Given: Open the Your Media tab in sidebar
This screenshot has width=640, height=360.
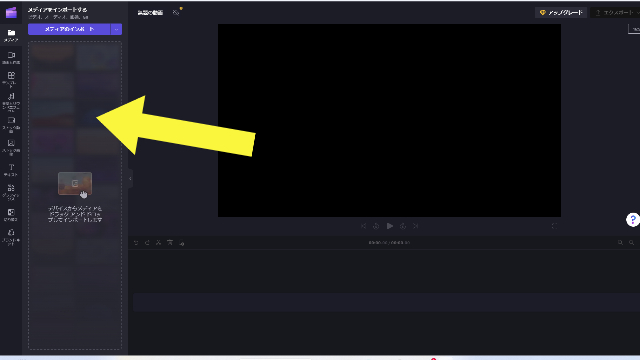Looking at the screenshot, I should coord(11,36).
